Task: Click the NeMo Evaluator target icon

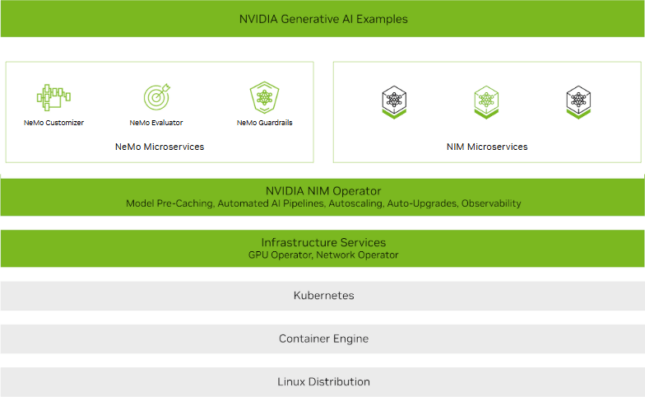Action: [x=157, y=97]
